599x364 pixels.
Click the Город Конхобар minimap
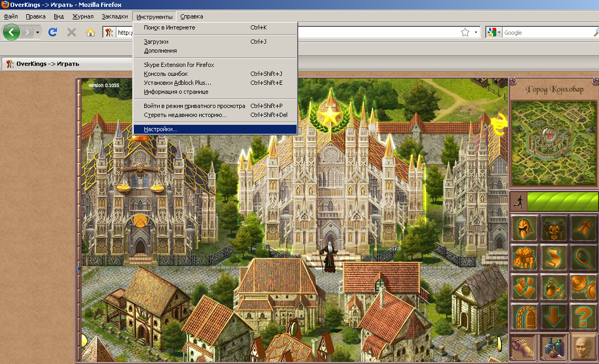click(x=554, y=143)
